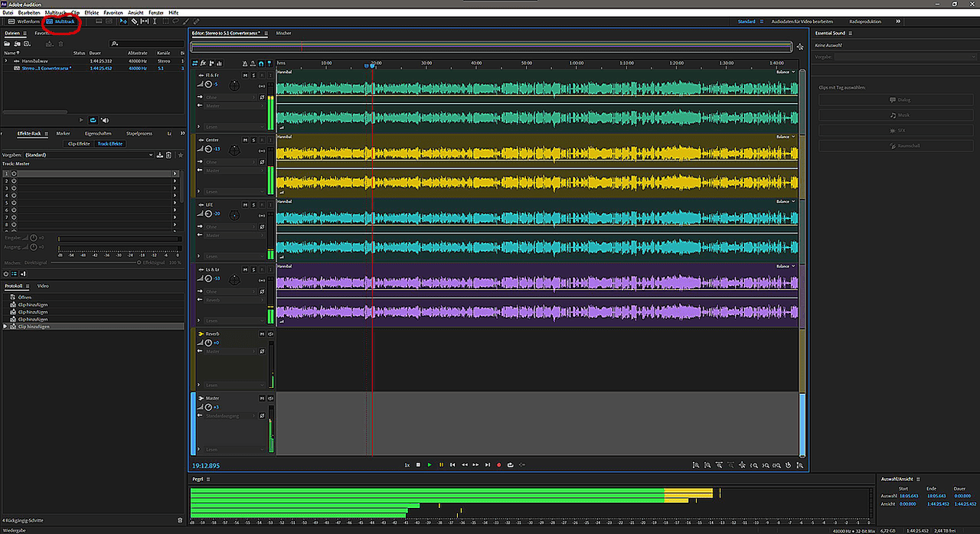Click the 19:12.895 timecode display

pyautogui.click(x=206, y=465)
